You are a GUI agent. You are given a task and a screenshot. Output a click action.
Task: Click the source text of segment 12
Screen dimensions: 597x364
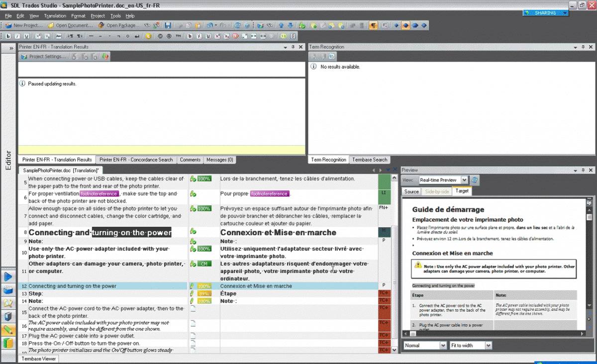point(72,286)
